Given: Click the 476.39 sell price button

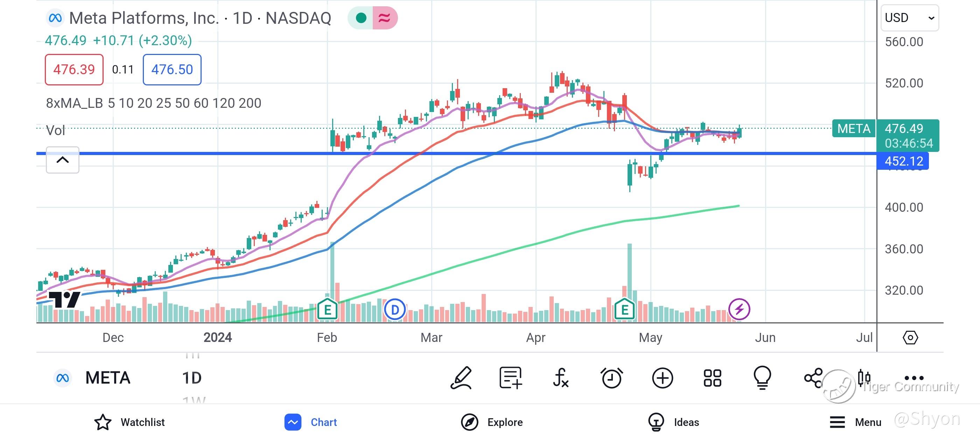Looking at the screenshot, I should tap(74, 70).
